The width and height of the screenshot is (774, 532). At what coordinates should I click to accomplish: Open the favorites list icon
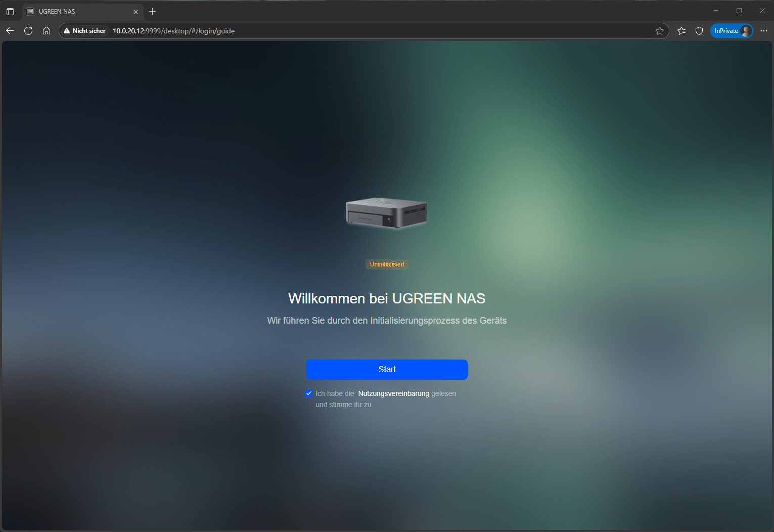(x=681, y=31)
